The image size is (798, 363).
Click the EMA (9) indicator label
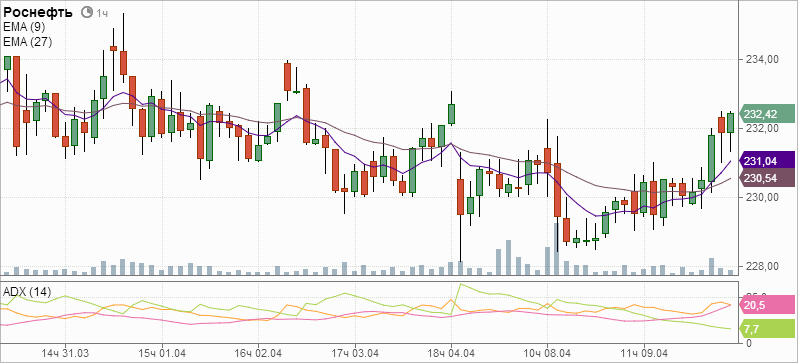pos(24,27)
